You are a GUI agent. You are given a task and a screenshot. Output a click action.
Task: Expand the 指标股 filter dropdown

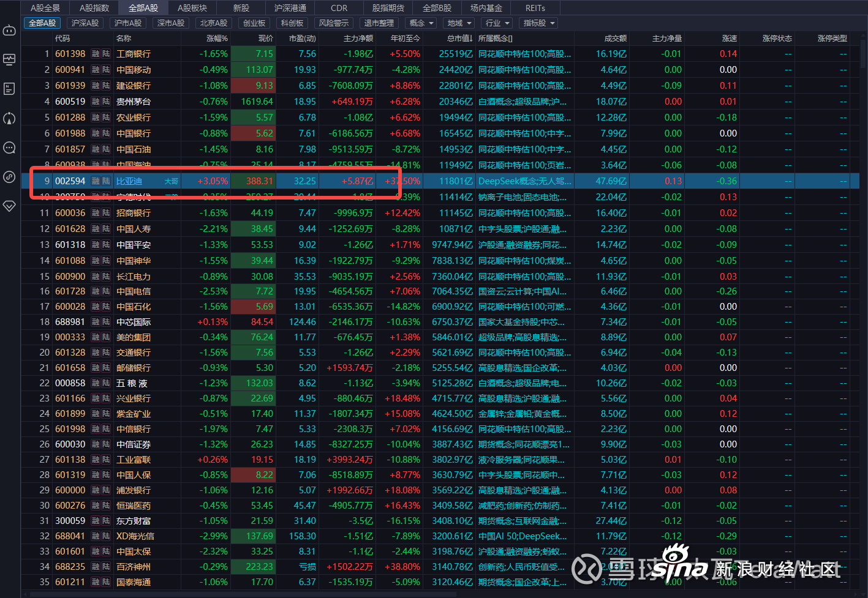(539, 23)
